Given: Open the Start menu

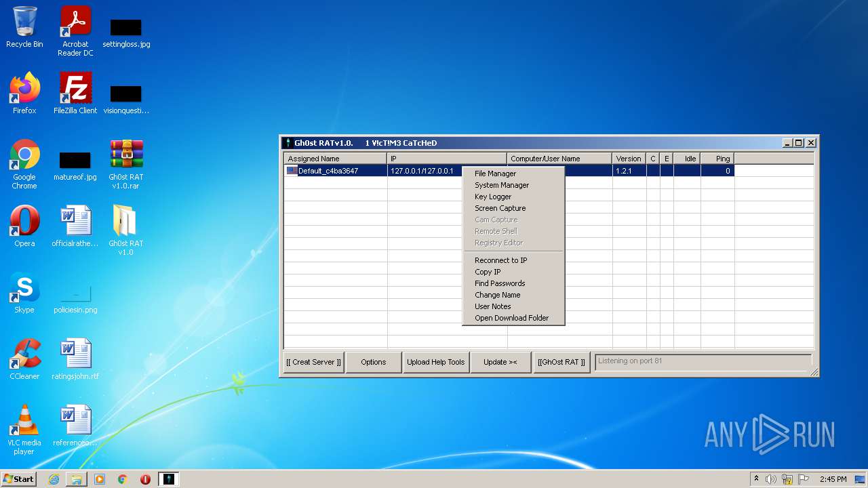Looking at the screenshot, I should click(19, 479).
